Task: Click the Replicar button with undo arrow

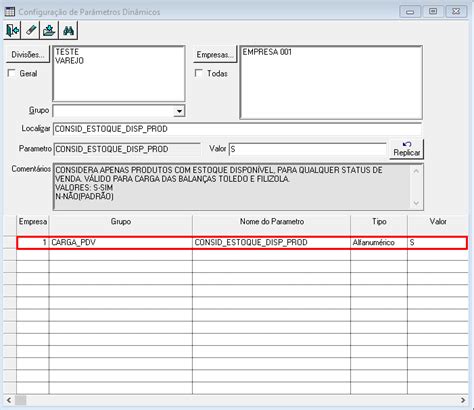Action: tap(406, 149)
